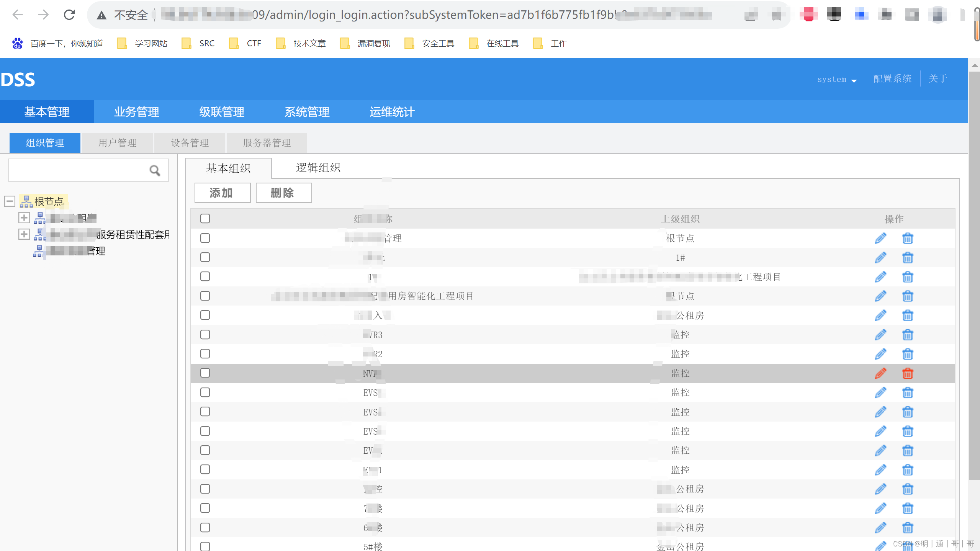Click the 不安全 security warning icon

pos(101,15)
